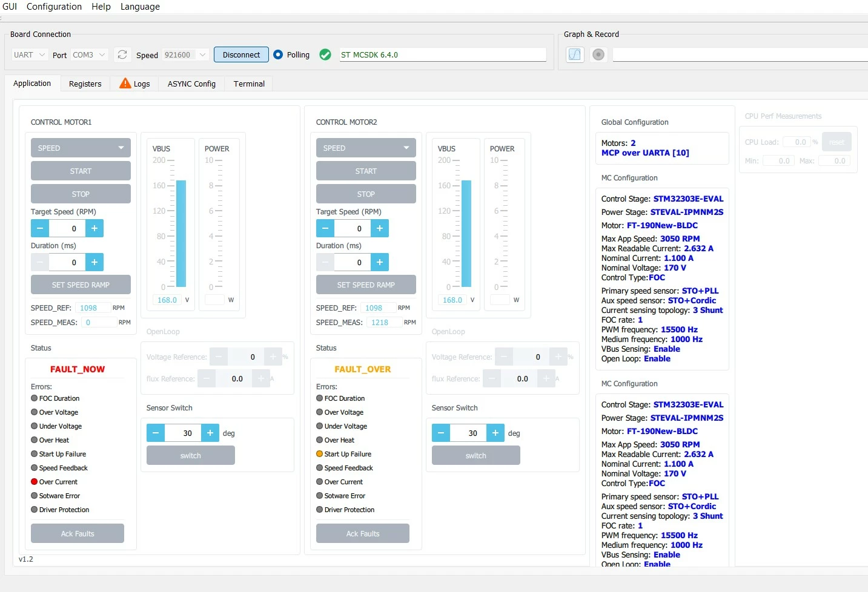Increase Motor2 sensor switch degrees
The height and width of the screenshot is (592, 868).
pos(495,433)
